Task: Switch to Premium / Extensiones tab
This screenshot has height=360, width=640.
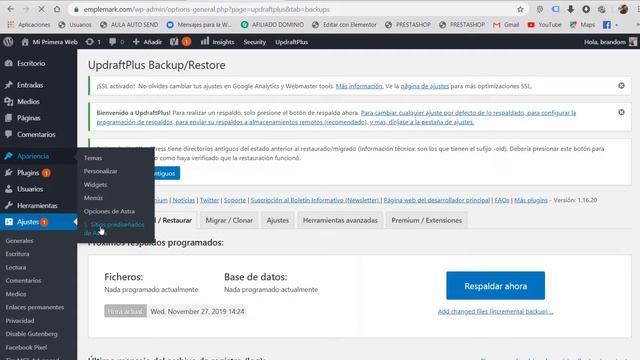Action: pos(427,220)
